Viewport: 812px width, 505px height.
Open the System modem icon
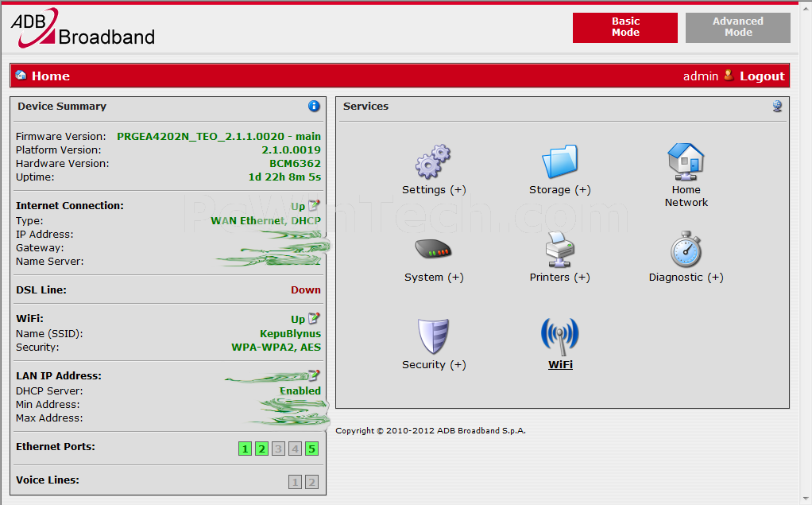(433, 249)
